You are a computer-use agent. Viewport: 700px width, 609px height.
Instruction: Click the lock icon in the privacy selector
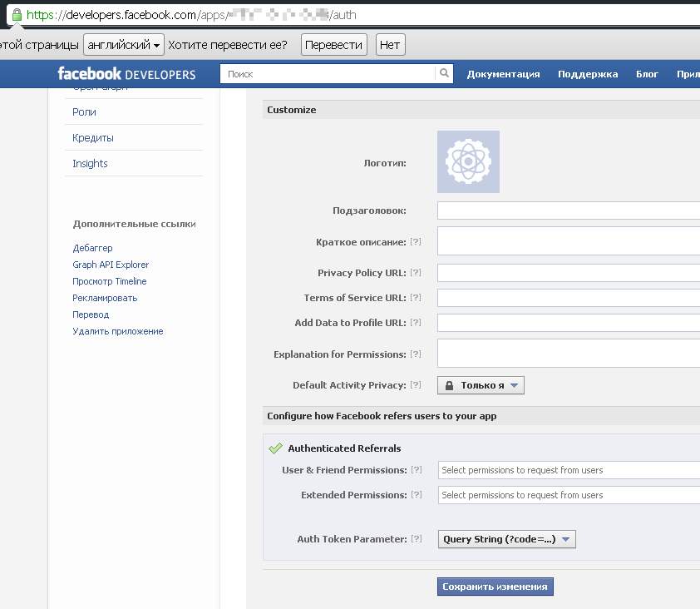[x=450, y=384]
